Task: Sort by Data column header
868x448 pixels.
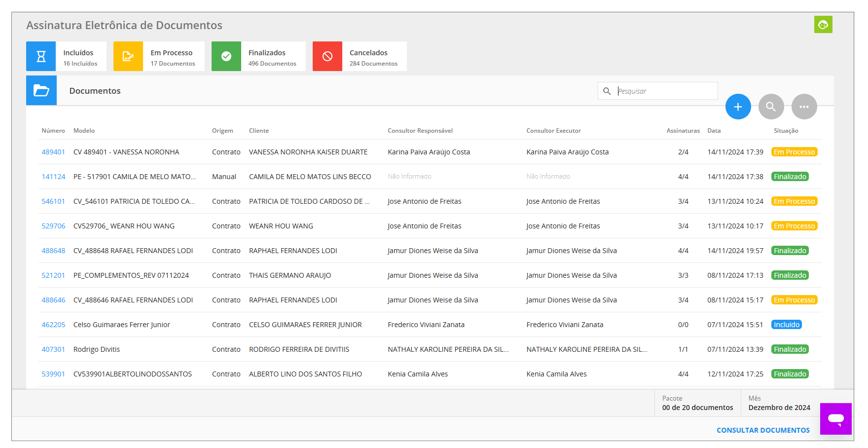Action: [714, 131]
